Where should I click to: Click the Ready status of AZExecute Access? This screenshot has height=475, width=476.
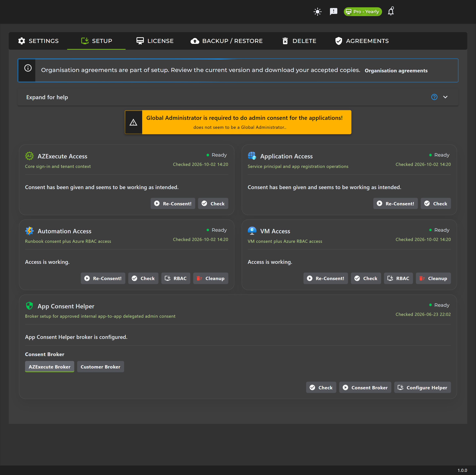click(x=217, y=155)
